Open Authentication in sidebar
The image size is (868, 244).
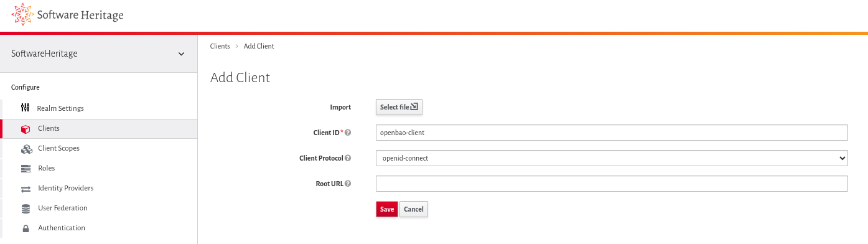coord(99,228)
